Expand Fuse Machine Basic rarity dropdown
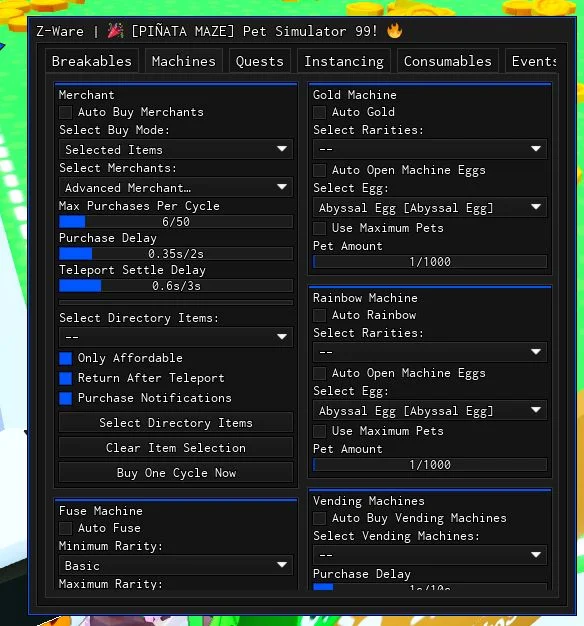 176,565
